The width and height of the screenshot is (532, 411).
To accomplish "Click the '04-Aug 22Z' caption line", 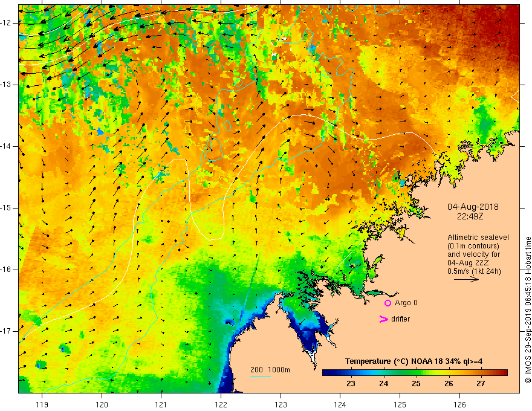I will (467, 263).
